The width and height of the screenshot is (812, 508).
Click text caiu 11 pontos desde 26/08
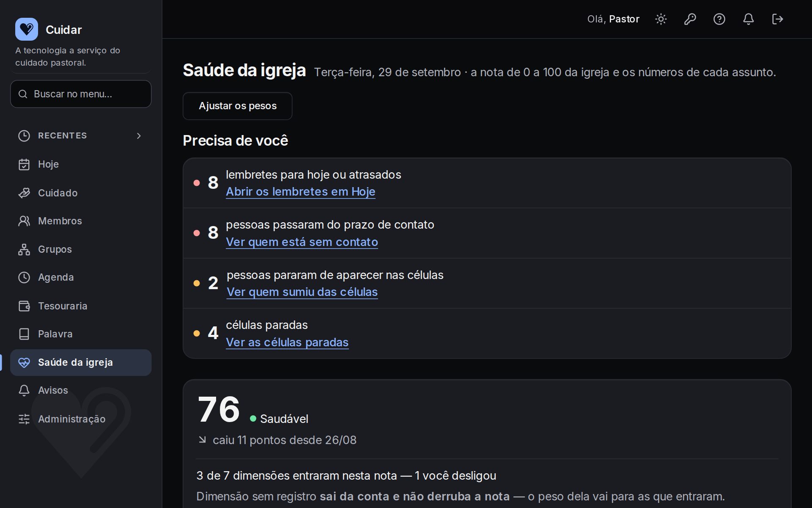click(284, 440)
